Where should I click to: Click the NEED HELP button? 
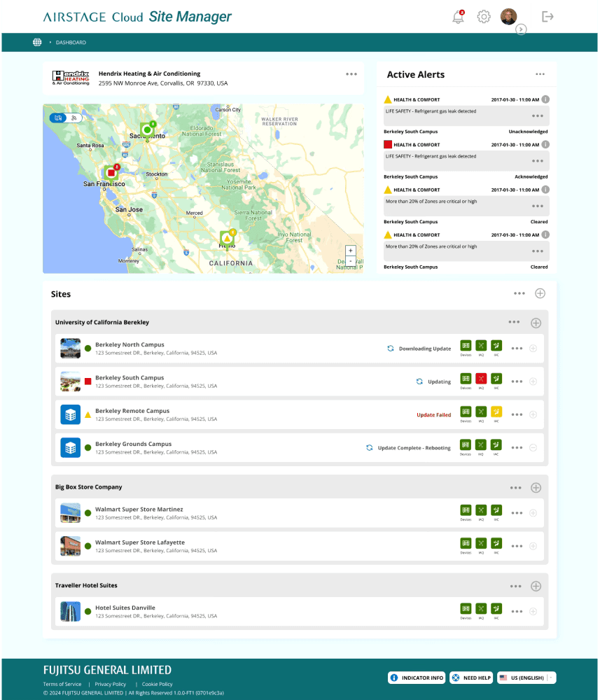(x=471, y=678)
